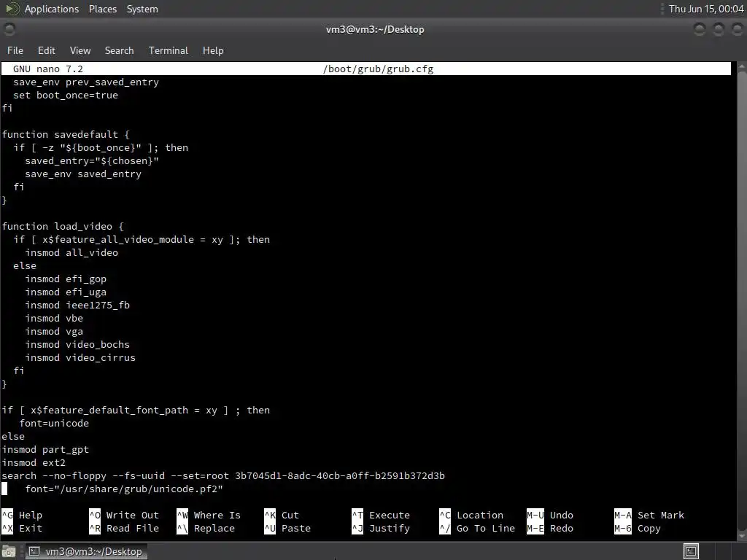
Task: Click the ^T Execute shortcut label
Action: pos(381,516)
